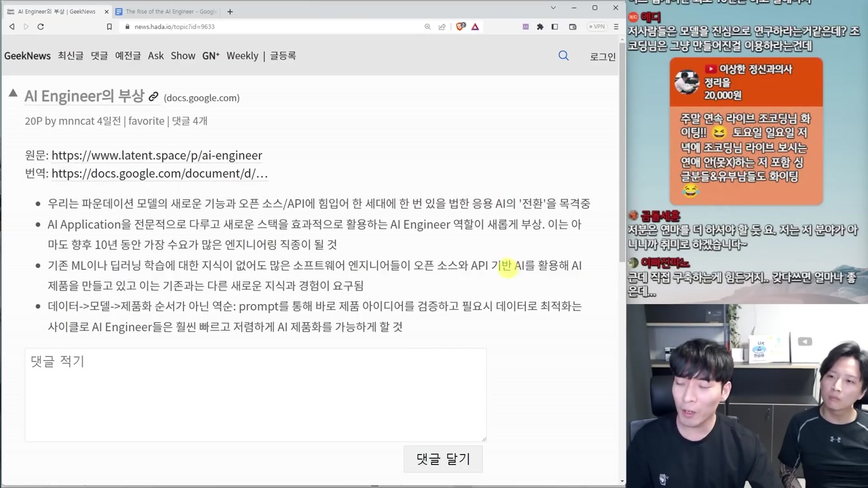The height and width of the screenshot is (488, 868).
Task: Open the docs.google.com translation link
Action: (160, 173)
